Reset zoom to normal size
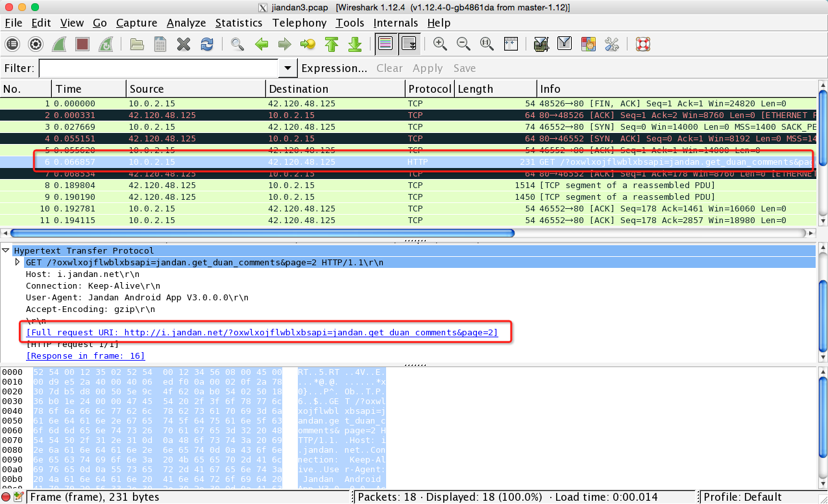The image size is (828, 504). tap(487, 44)
